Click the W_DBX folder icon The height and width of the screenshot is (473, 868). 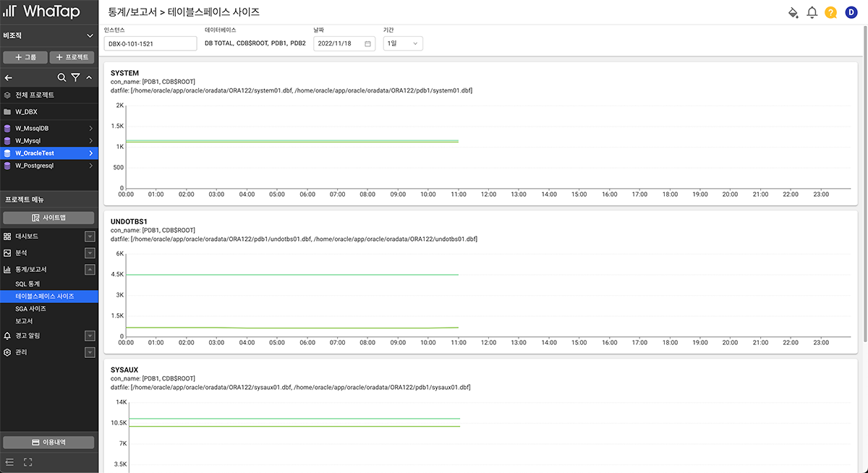point(7,112)
